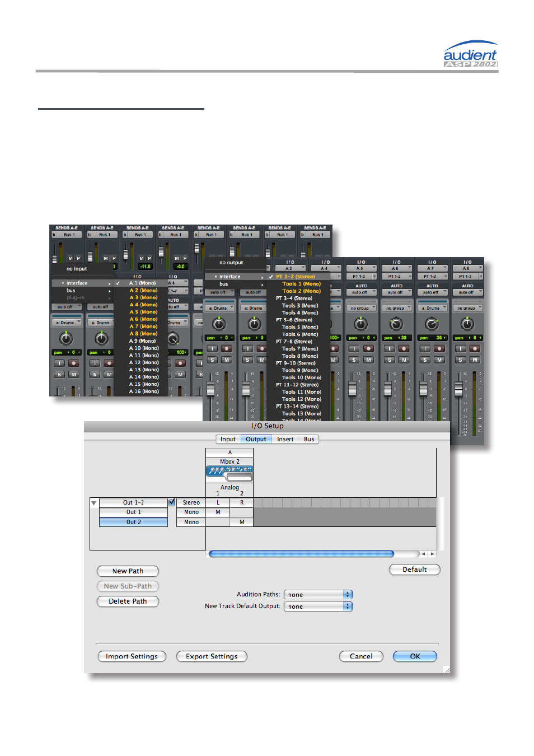Uncheck the Out 1-2 path checkbox
534x756 pixels.
point(172,502)
